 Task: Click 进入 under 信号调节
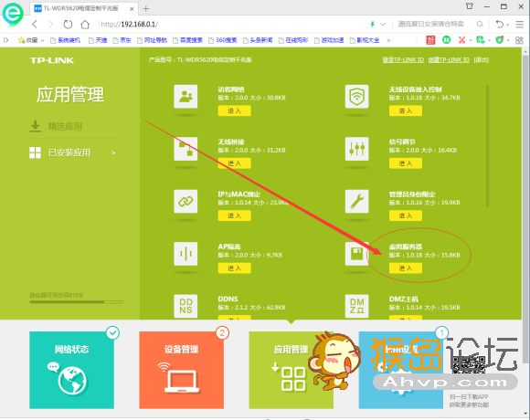[x=406, y=163]
